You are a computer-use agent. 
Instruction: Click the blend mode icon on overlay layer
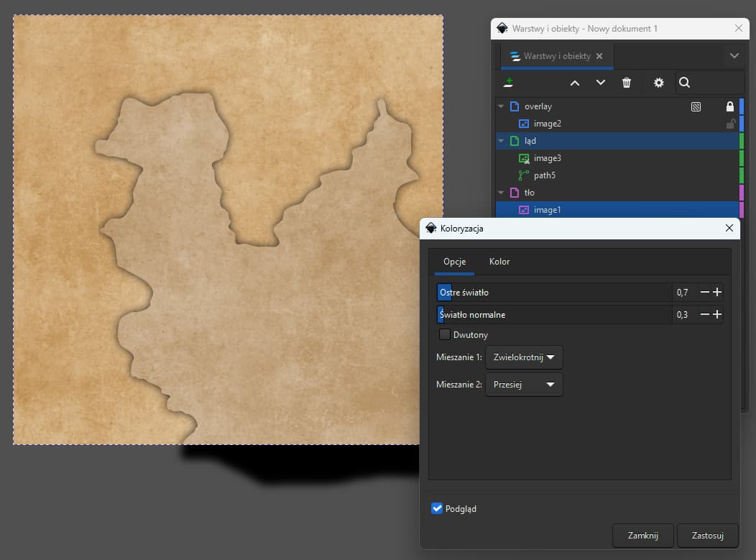(696, 106)
